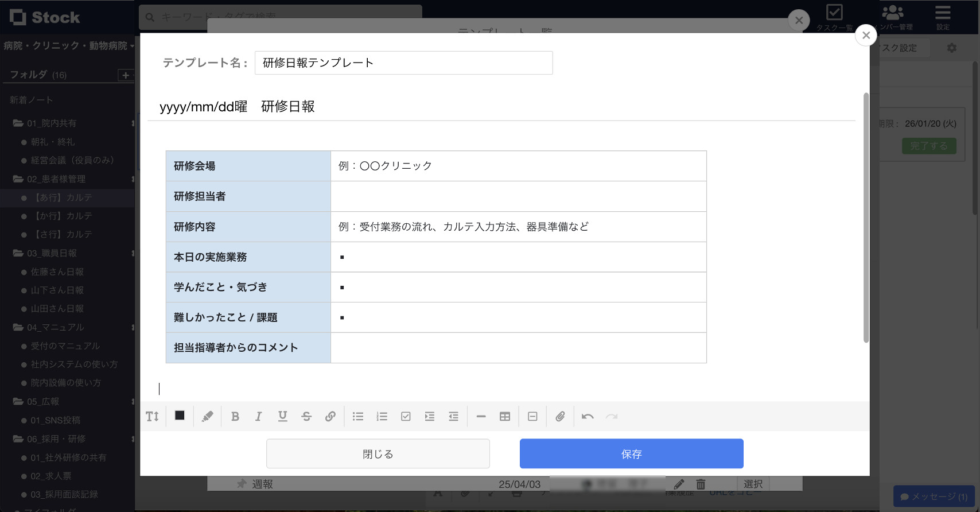This screenshot has height=512, width=980.
Task: Toggle italic formatting
Action: [x=259, y=417]
